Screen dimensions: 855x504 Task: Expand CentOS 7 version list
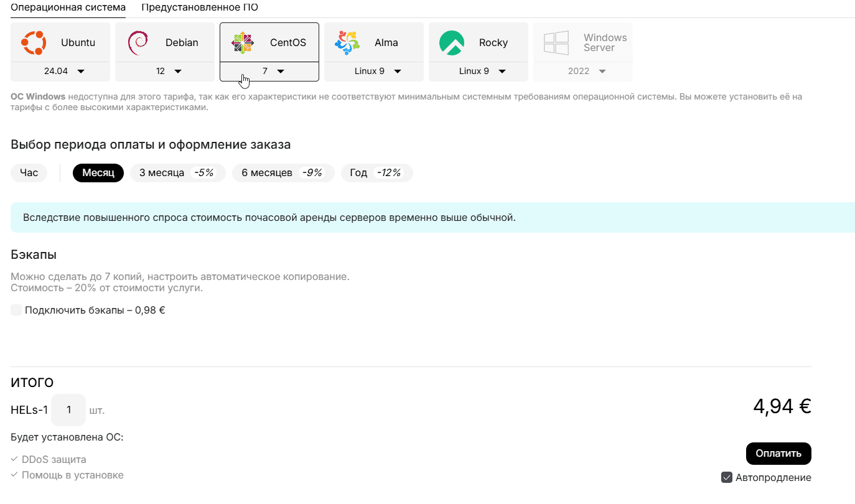[269, 72]
